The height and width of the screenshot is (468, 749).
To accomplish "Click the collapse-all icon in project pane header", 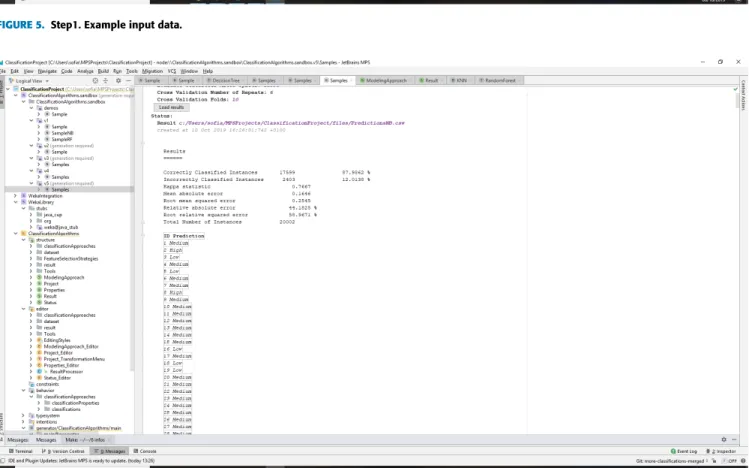I will pos(106,81).
